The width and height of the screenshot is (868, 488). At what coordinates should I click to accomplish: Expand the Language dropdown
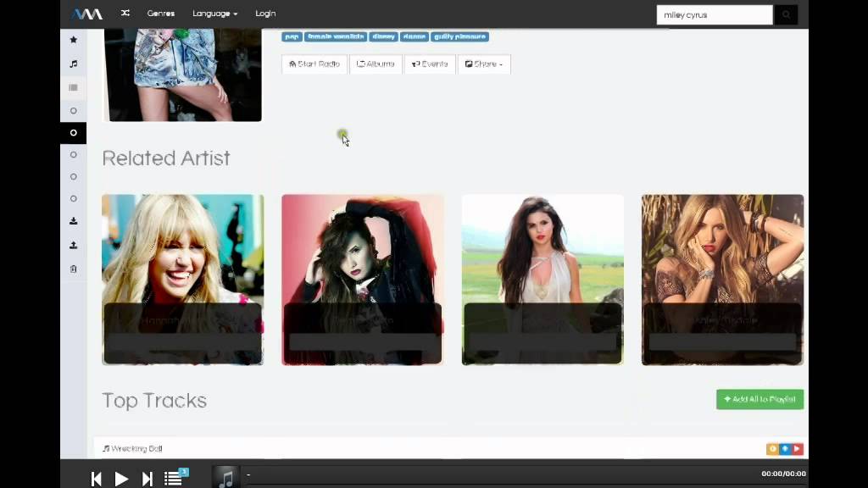(214, 14)
